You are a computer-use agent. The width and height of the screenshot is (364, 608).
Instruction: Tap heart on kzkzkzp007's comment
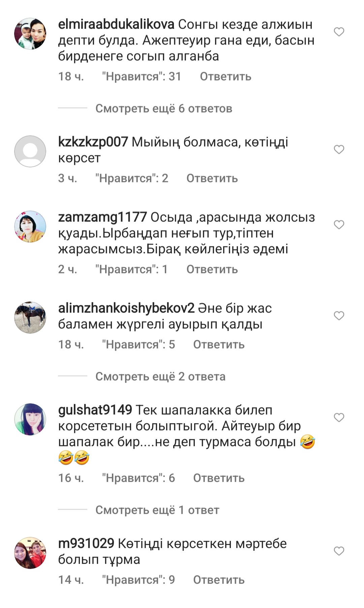tap(339, 149)
